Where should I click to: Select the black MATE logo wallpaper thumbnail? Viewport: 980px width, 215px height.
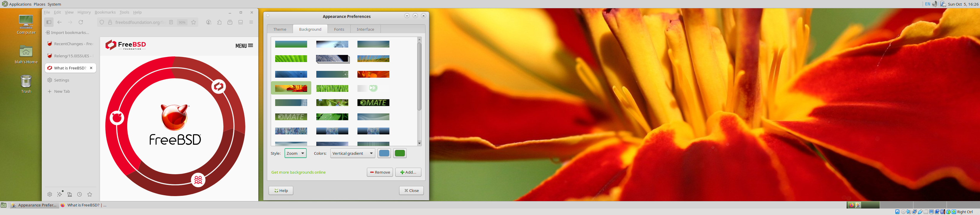click(373, 103)
